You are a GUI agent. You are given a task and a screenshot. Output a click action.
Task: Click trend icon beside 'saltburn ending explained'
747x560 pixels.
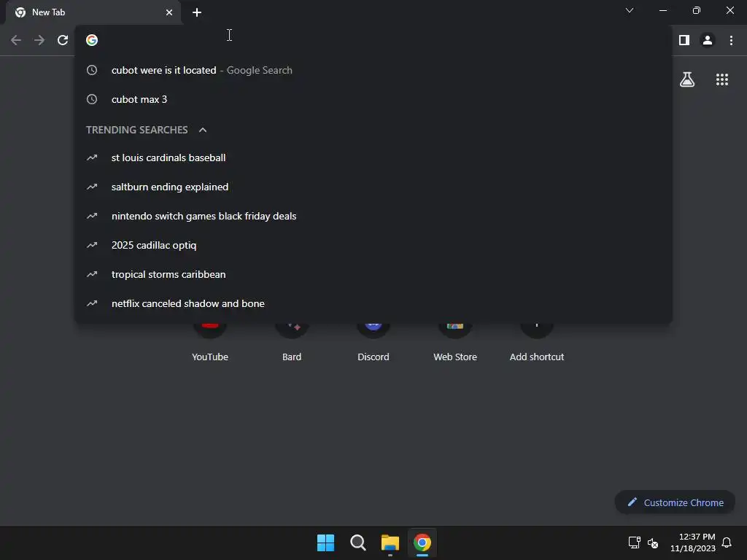point(92,187)
